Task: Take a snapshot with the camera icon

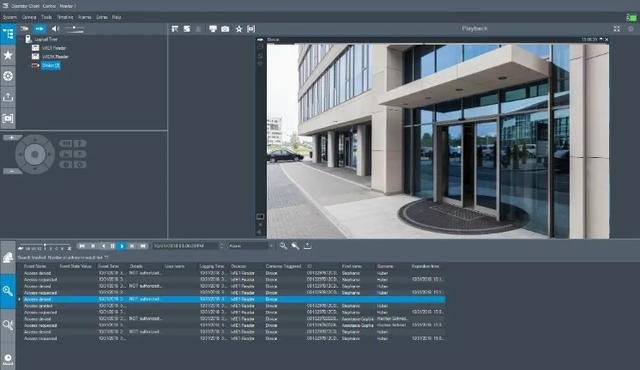Action: tap(225, 29)
